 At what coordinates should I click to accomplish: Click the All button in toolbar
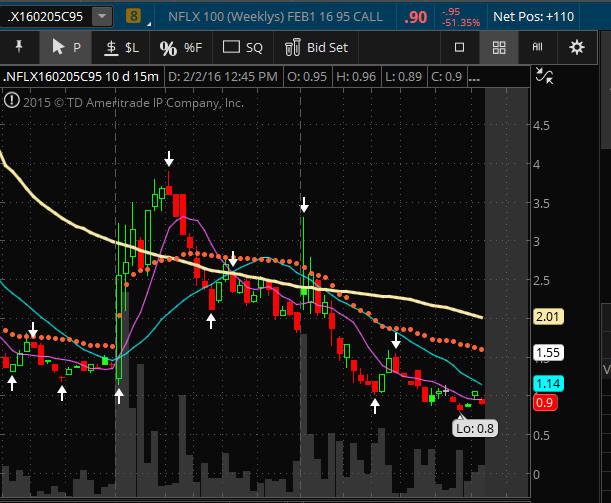[x=537, y=47]
